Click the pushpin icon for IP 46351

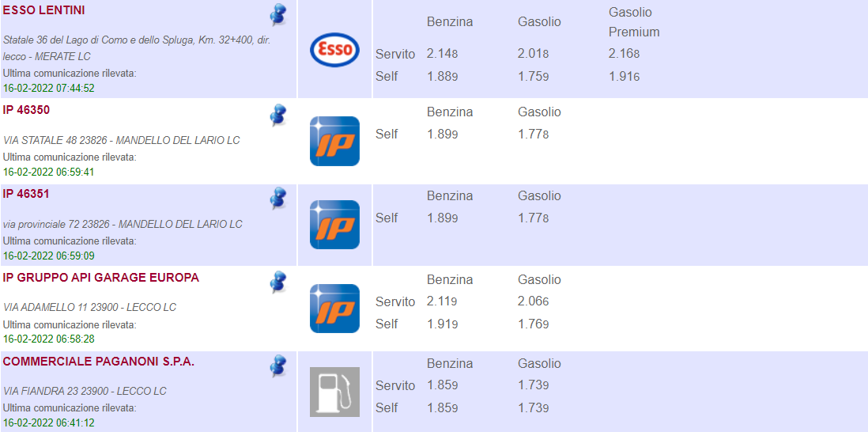coord(277,198)
